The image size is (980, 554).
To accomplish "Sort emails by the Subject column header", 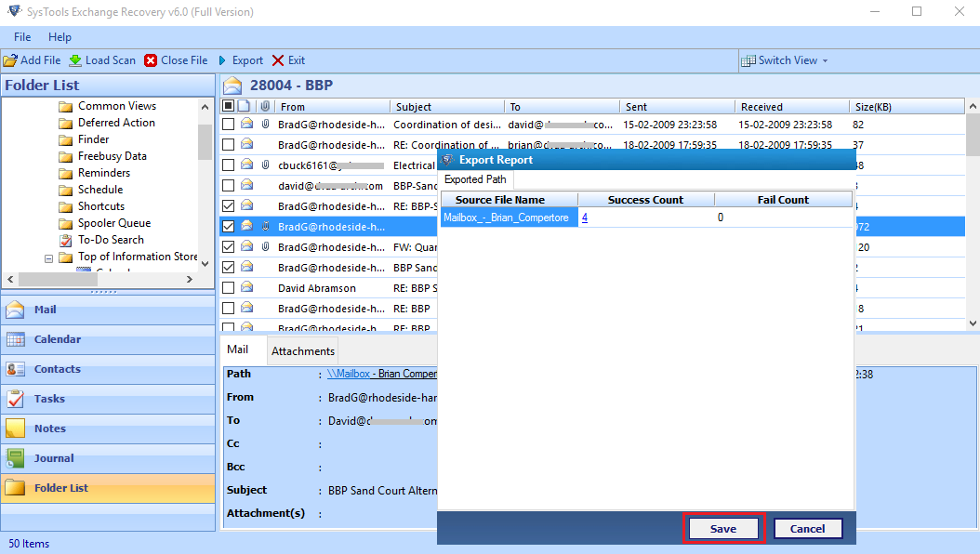I will [x=447, y=107].
